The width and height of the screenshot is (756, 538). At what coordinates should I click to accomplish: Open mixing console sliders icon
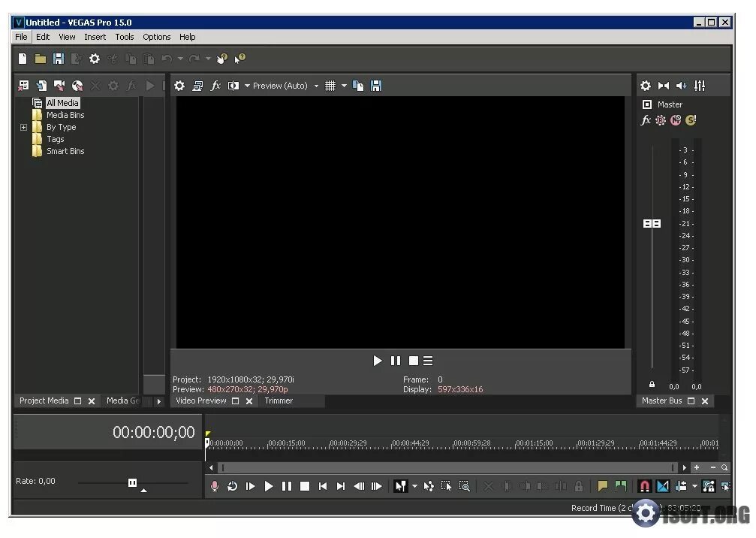(x=700, y=86)
